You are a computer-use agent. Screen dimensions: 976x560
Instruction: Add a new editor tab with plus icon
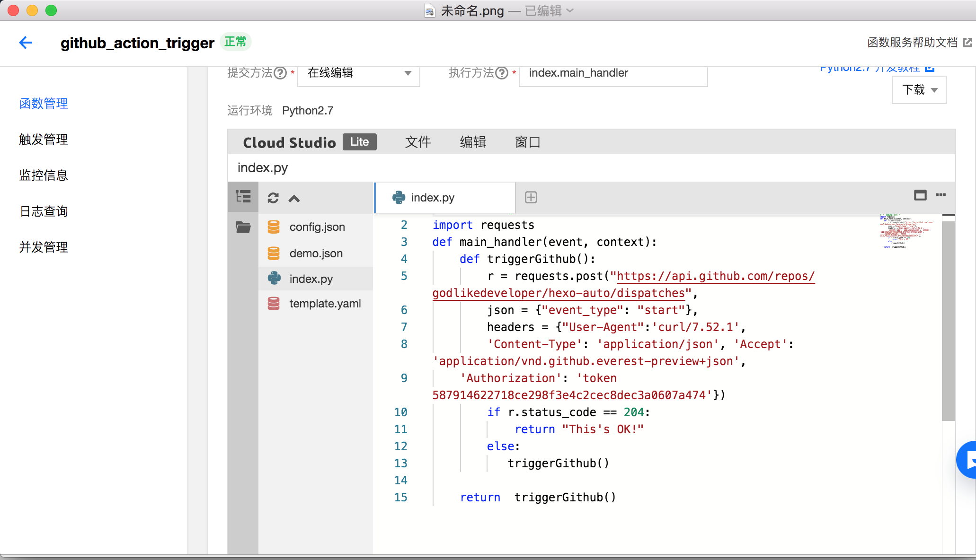(x=531, y=197)
